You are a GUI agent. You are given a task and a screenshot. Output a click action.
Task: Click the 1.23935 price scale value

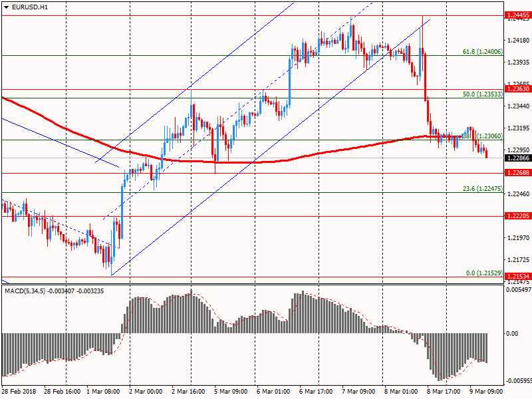click(518, 62)
